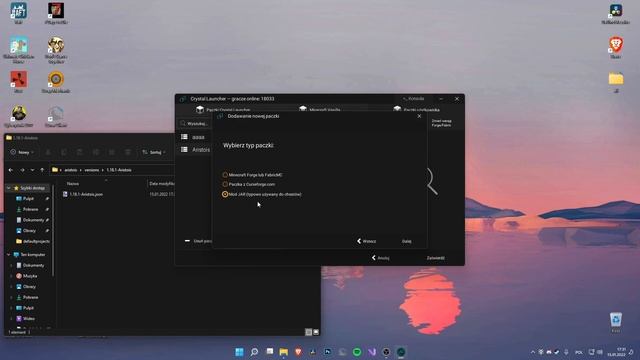Open Sortuj dropdown in File Explorer

[154, 152]
